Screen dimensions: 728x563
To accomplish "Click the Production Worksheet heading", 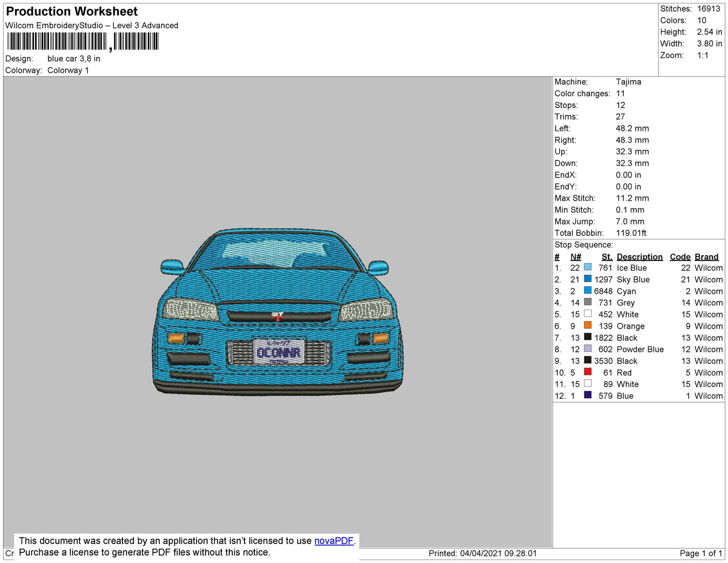I will point(72,12).
